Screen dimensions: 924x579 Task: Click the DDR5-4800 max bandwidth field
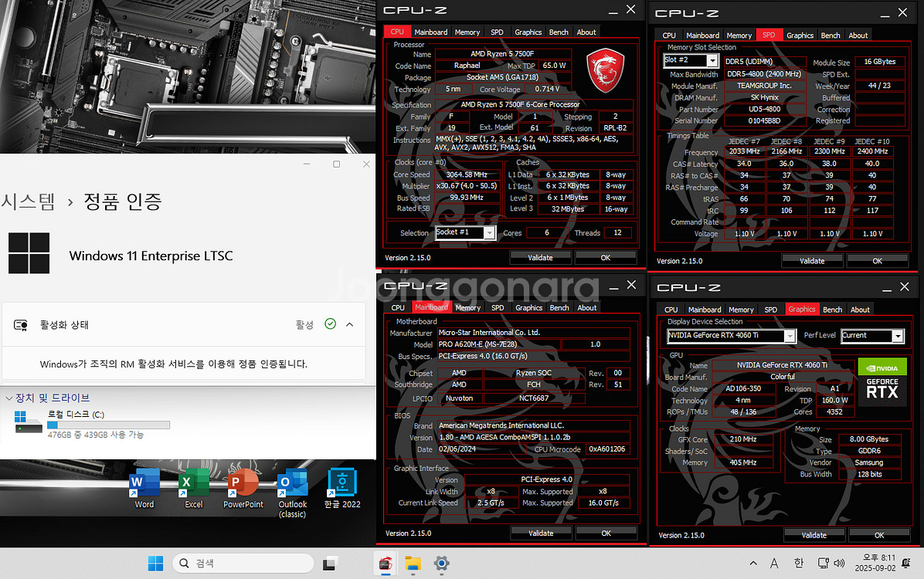764,73
